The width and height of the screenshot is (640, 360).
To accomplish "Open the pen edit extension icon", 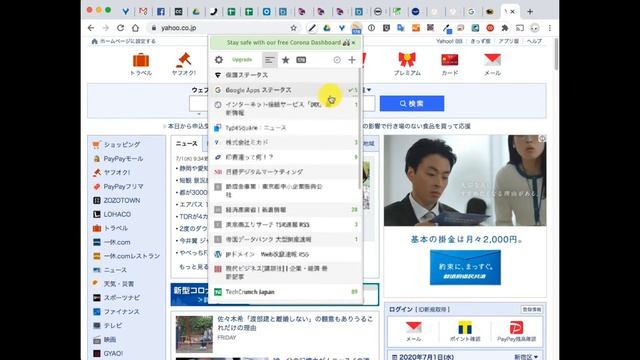I will click(x=312, y=28).
